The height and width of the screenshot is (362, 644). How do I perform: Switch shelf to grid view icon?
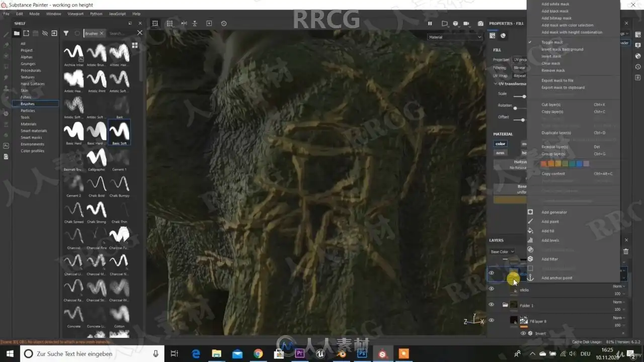[x=135, y=45]
